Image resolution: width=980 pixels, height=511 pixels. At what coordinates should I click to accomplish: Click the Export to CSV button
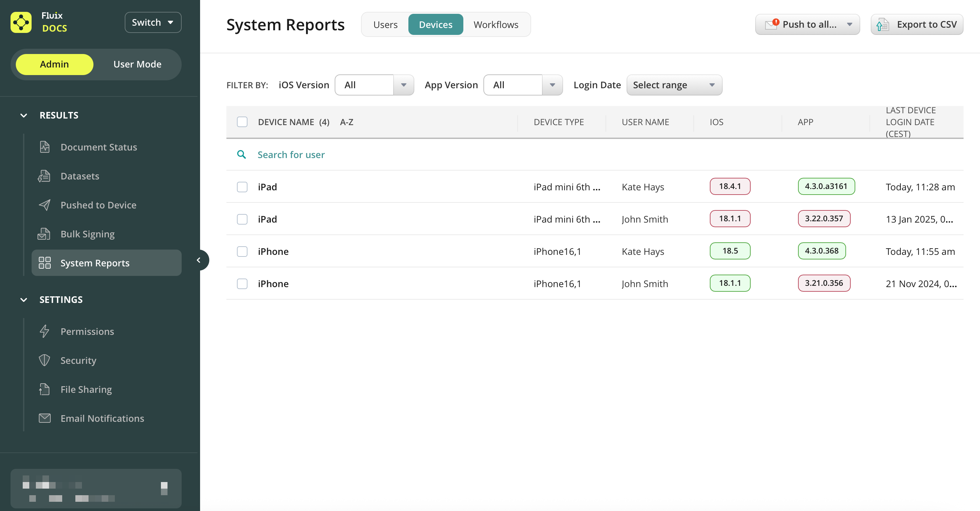click(916, 25)
